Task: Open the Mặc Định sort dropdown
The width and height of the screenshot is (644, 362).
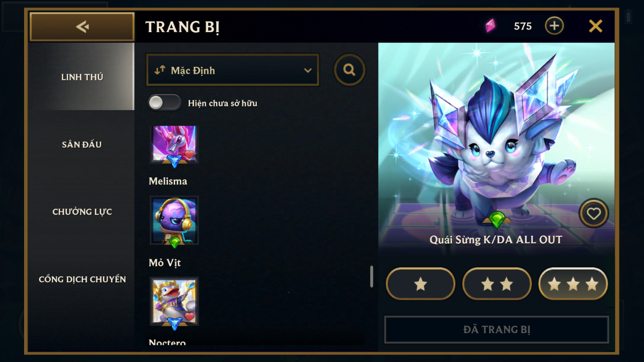Action: pos(233,70)
